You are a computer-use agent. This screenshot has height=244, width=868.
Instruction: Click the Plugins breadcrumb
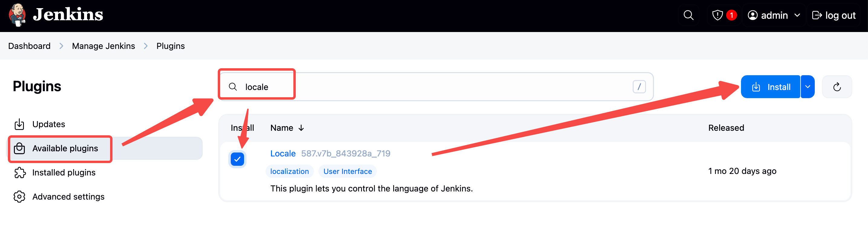click(x=171, y=46)
